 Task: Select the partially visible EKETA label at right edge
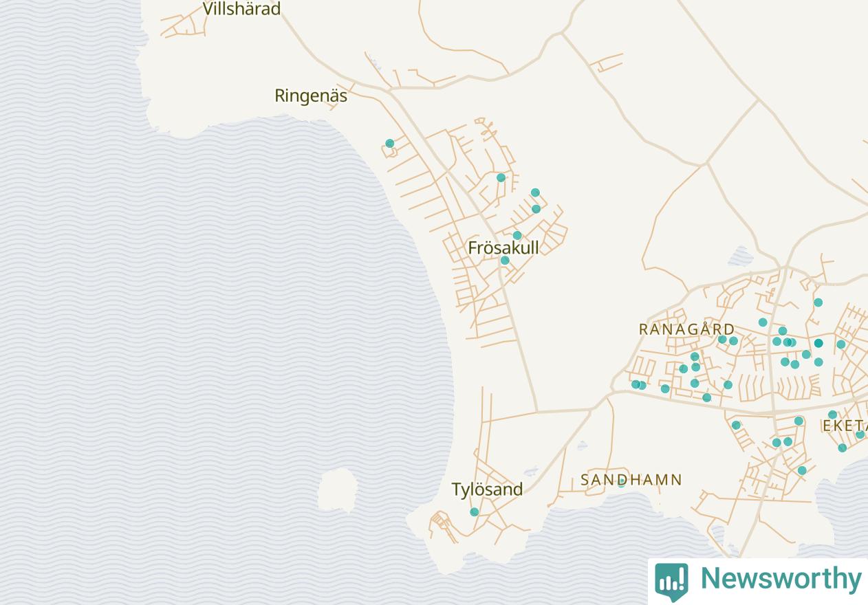pos(845,426)
